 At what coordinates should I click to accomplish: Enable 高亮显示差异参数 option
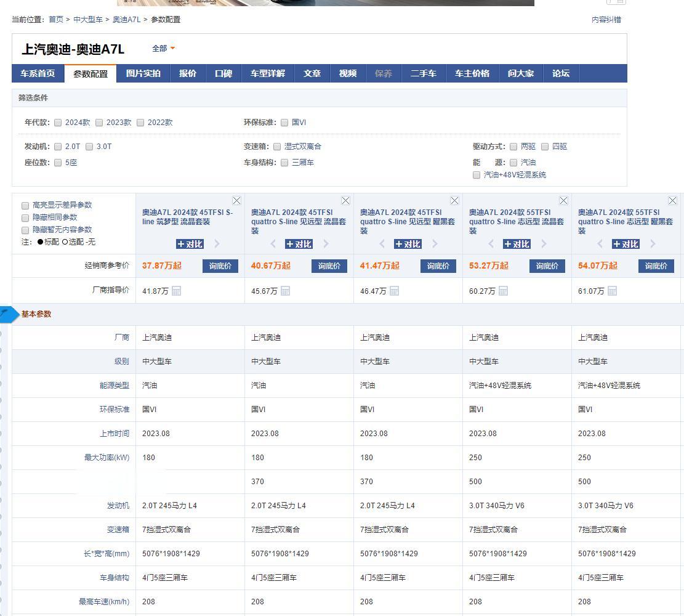(25, 206)
